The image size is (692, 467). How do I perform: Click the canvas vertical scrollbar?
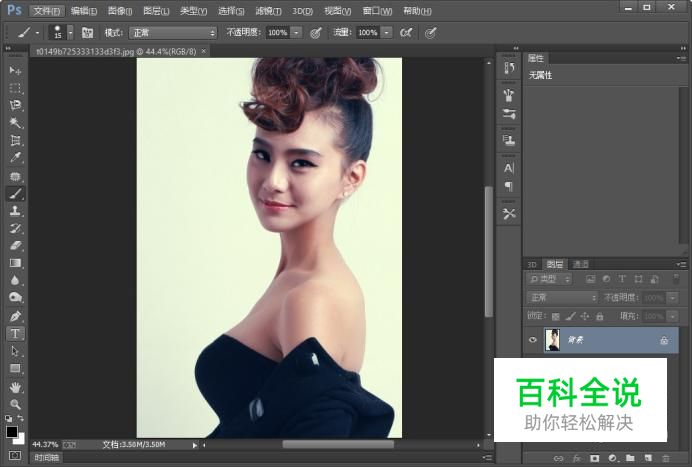(489, 251)
